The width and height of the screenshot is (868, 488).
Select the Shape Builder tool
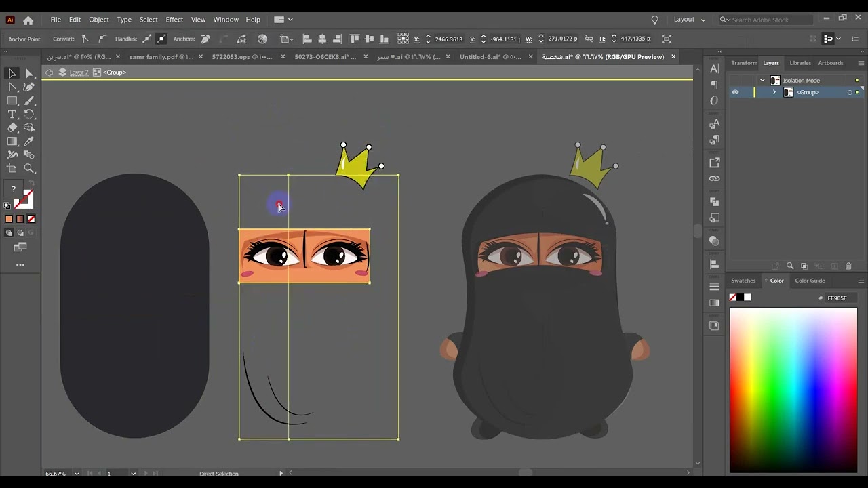(29, 127)
